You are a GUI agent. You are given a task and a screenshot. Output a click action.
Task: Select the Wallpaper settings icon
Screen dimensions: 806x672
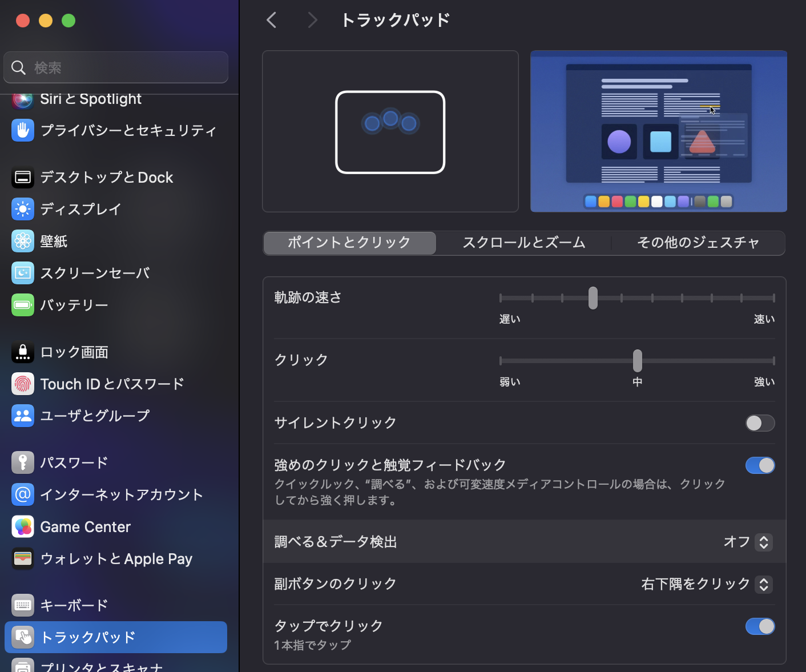tap(54, 241)
